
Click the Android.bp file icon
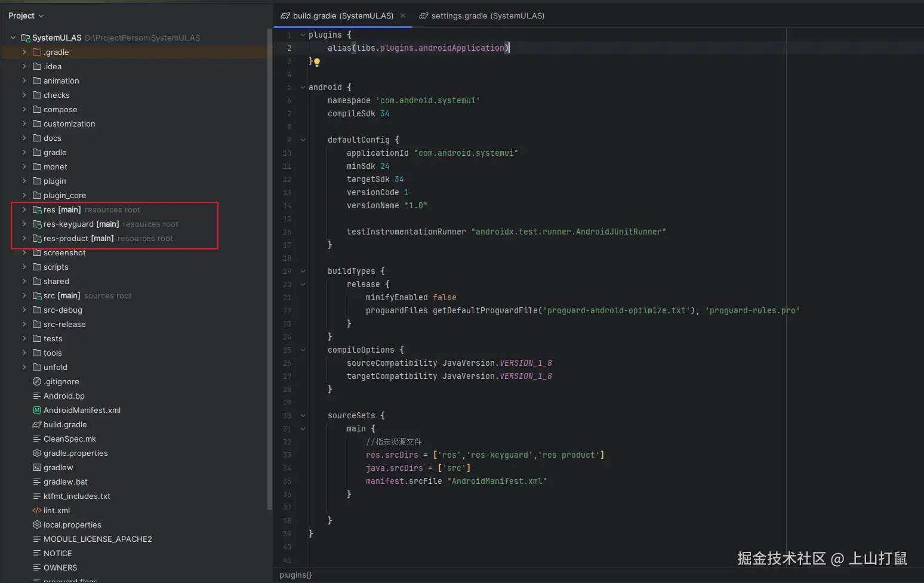click(37, 396)
